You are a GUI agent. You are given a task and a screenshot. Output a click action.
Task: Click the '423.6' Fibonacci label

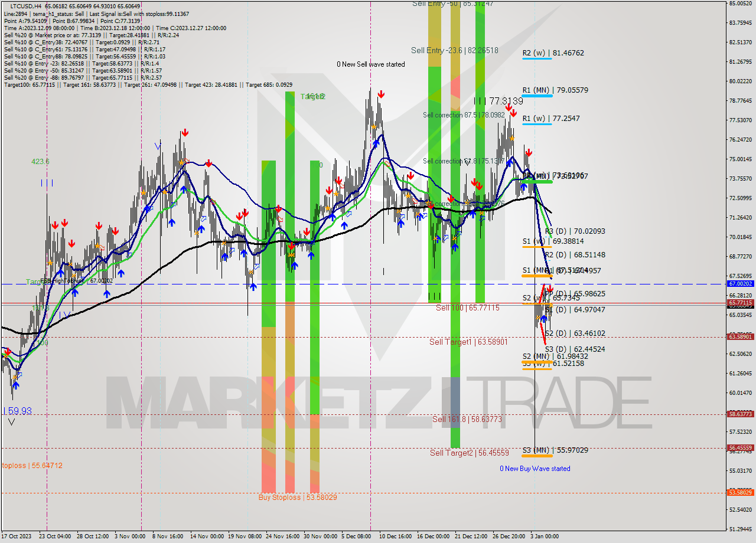[41, 162]
